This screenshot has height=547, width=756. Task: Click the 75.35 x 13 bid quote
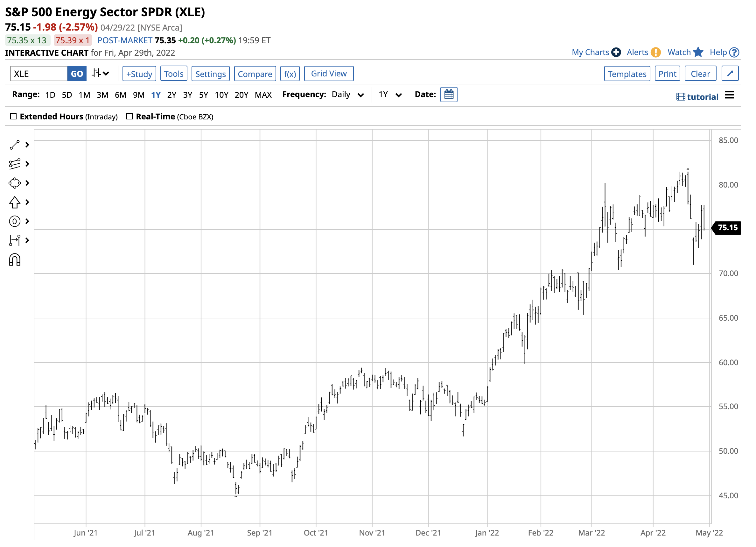pos(27,40)
